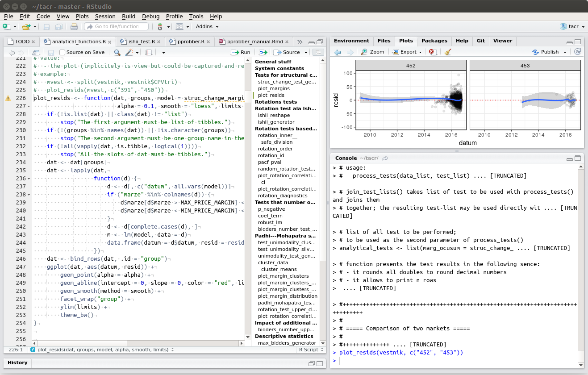Click Re-run previous code region icon
588x375 pixels.
coord(263,52)
